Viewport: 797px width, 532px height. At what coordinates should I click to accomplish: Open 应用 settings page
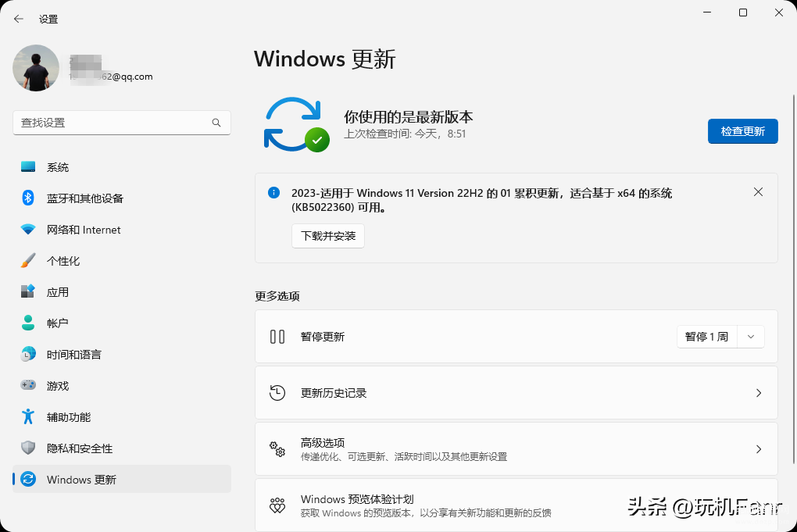coord(121,292)
